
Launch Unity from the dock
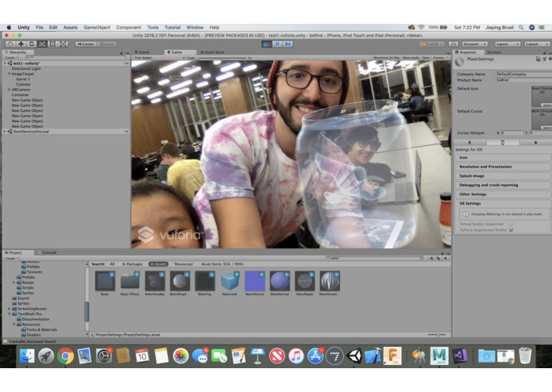353,355
